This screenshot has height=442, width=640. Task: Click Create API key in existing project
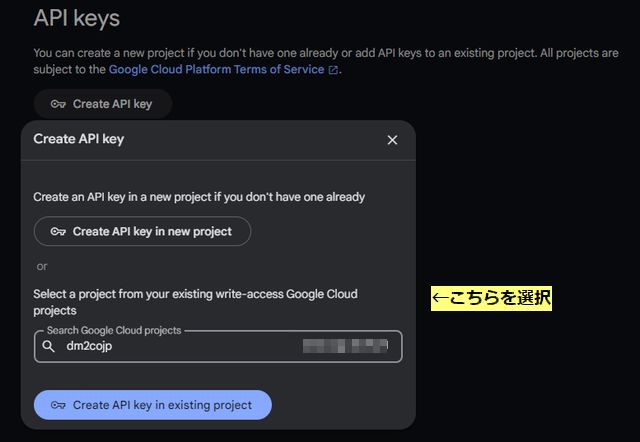(x=153, y=405)
